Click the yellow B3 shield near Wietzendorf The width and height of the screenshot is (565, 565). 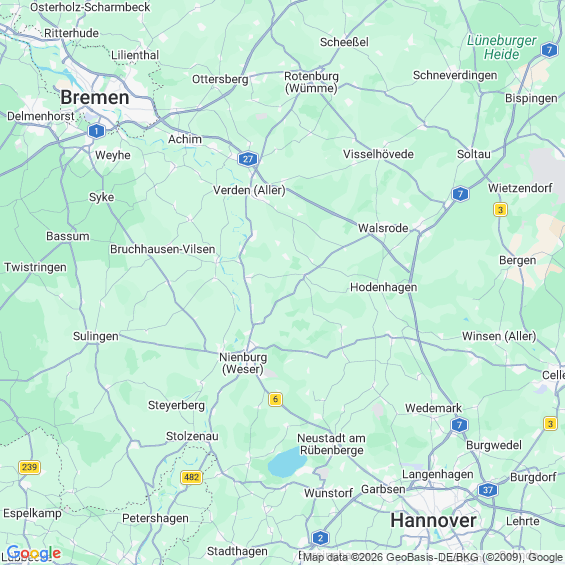pos(500,210)
